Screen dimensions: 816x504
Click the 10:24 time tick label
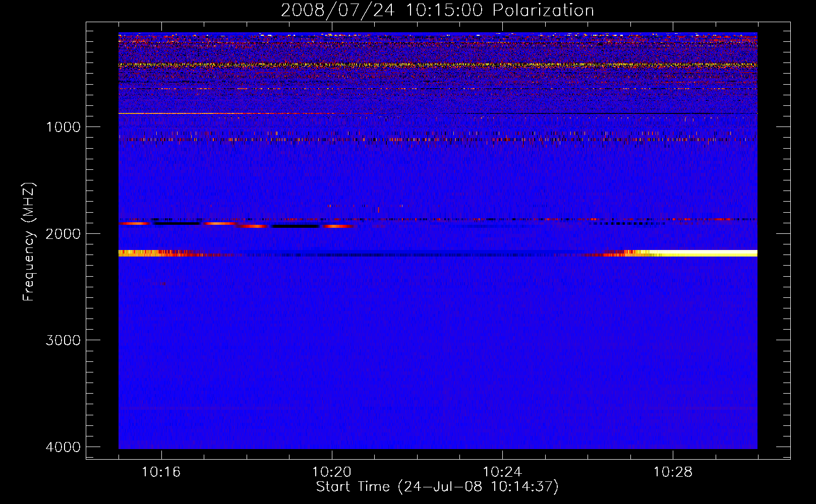coord(502,472)
